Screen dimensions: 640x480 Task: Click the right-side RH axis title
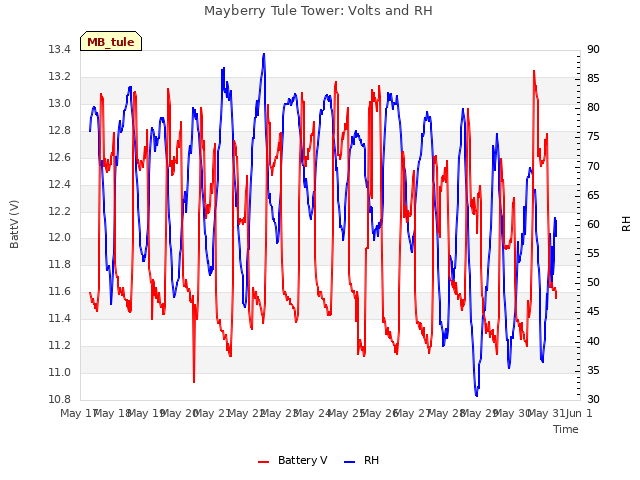pyautogui.click(x=626, y=224)
